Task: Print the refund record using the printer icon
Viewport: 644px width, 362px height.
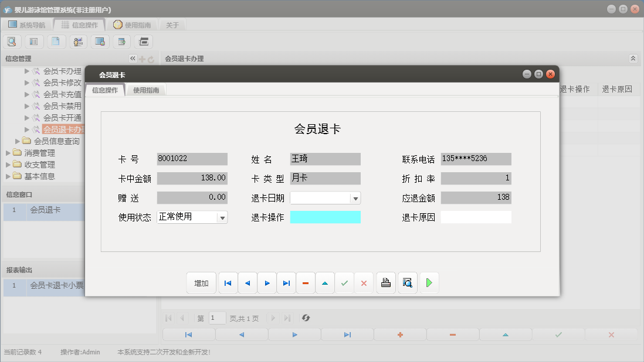Action: (x=385, y=282)
